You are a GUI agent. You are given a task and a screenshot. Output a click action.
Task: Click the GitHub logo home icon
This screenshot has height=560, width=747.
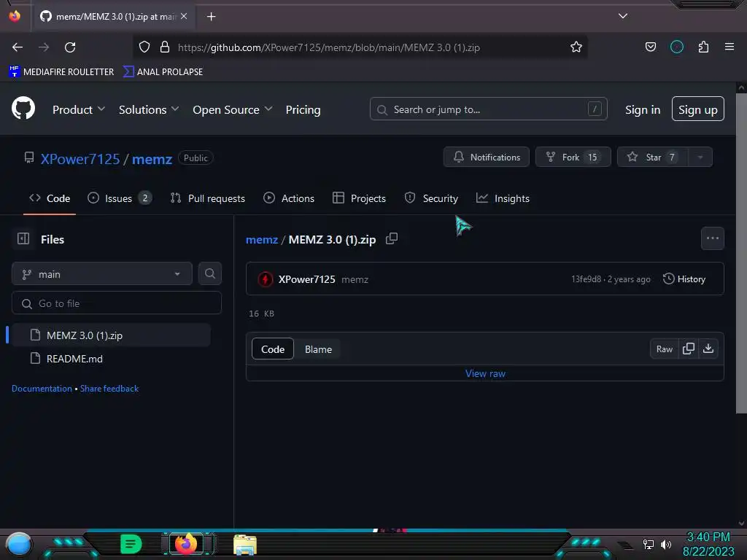click(x=23, y=109)
